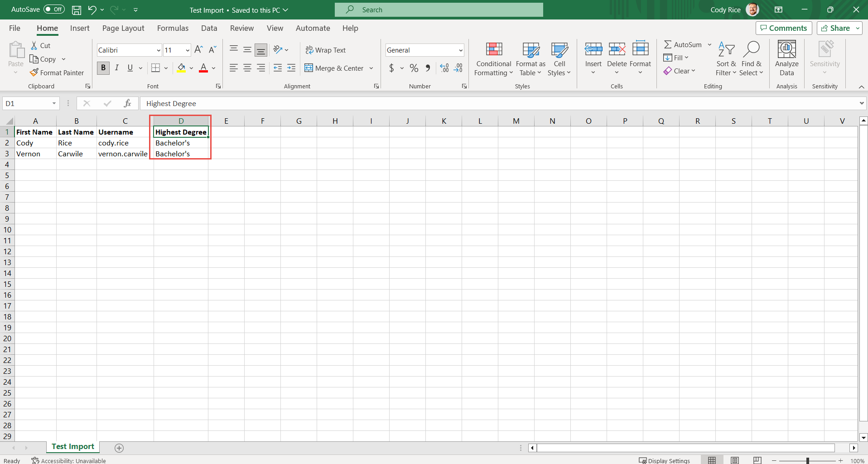
Task: Open the font size dropdown
Action: tap(188, 50)
